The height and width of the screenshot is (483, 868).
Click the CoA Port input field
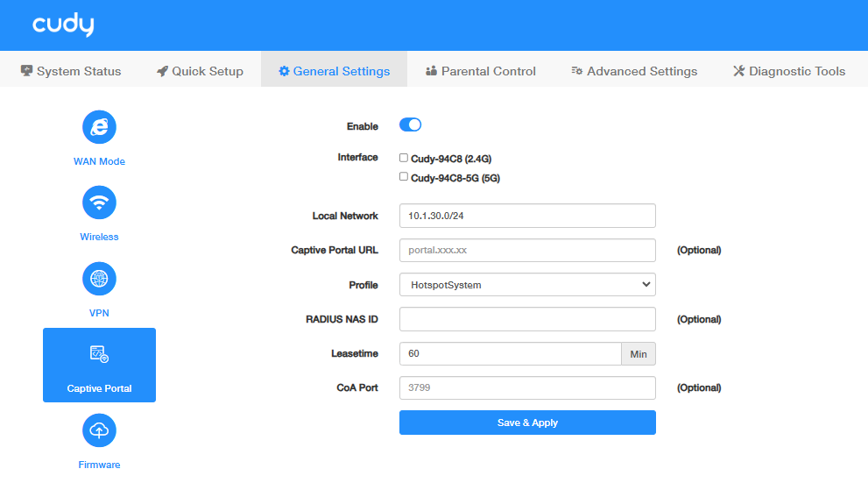(527, 387)
